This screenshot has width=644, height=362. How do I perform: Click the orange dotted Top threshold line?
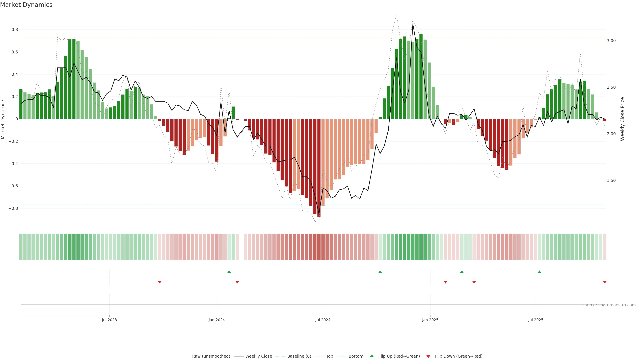[x=250, y=38]
